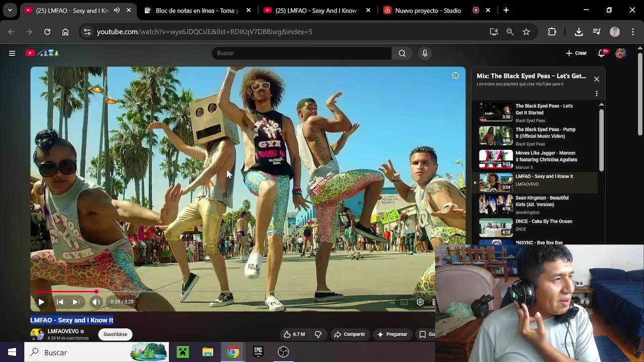
Task: Play Pump It (Official Music Video)
Action: (x=536, y=136)
